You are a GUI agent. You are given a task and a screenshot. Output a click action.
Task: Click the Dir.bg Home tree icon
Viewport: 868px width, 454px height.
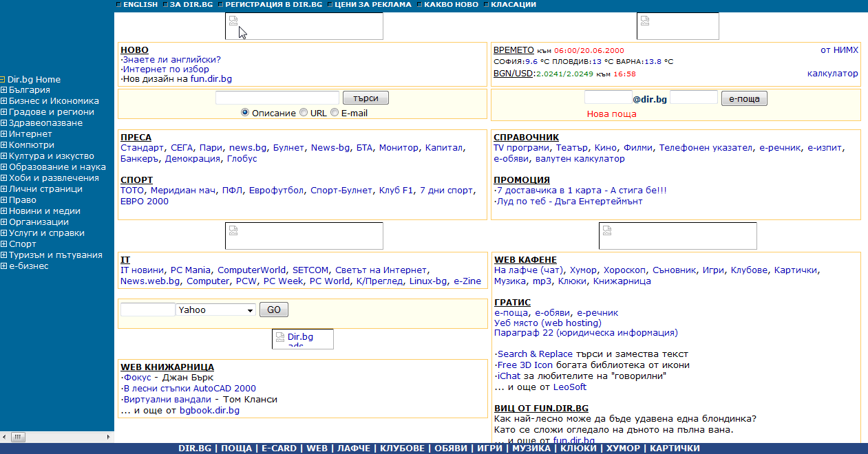3,79
